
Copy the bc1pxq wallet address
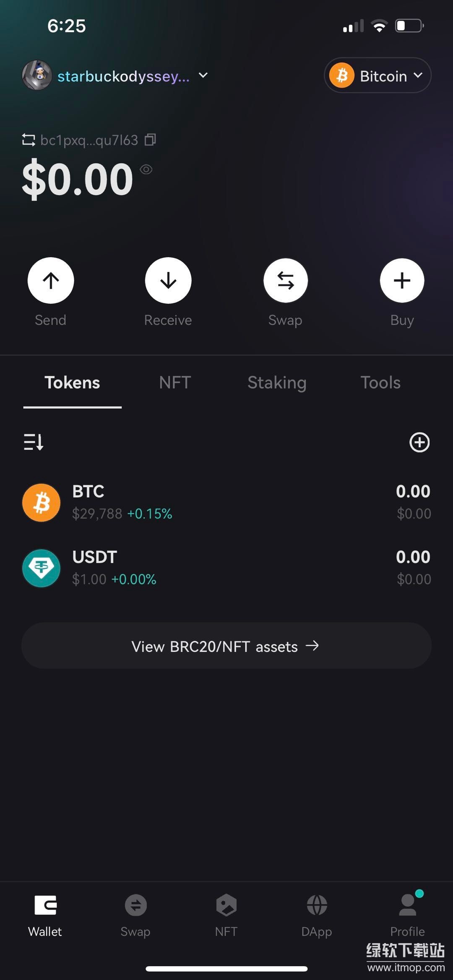pos(150,140)
